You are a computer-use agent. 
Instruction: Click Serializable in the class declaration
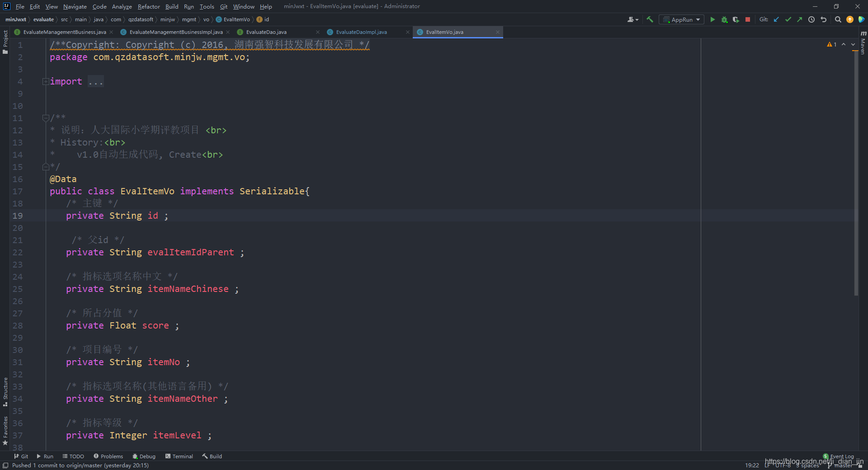click(x=272, y=191)
